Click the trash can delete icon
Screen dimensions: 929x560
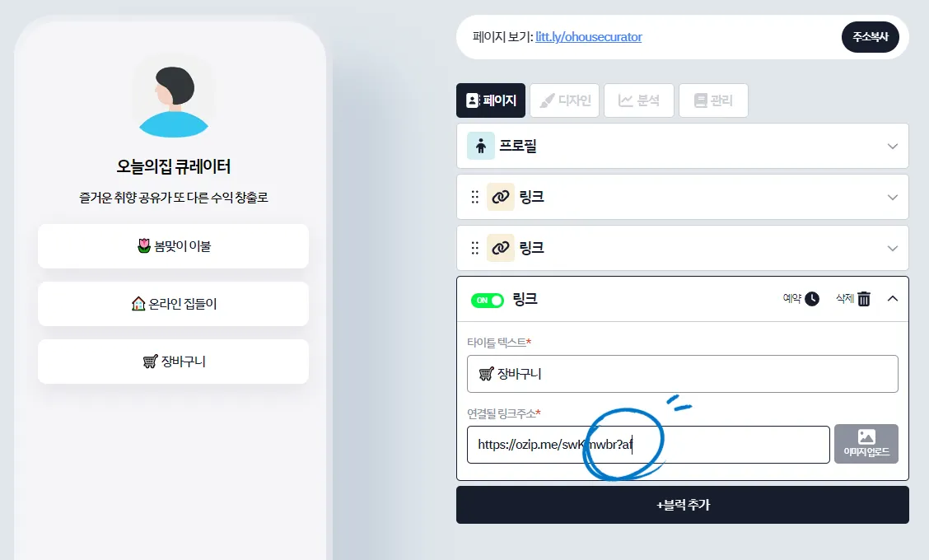[x=864, y=299]
